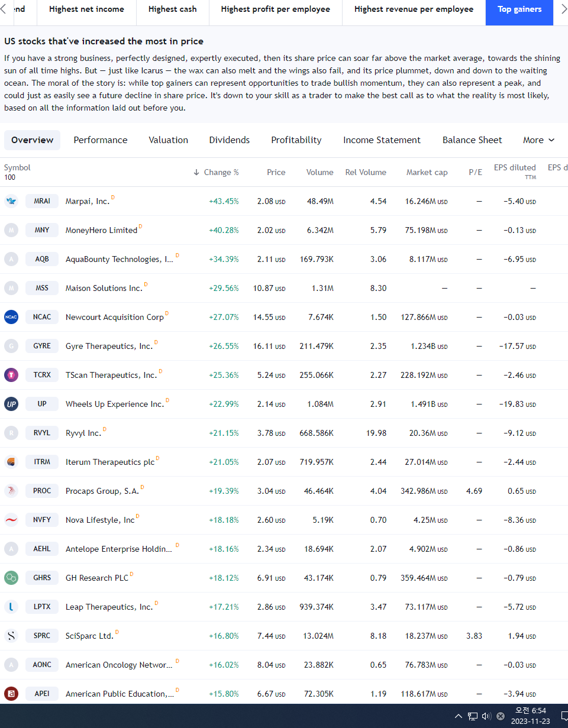This screenshot has height=728, width=568.
Task: Open Highest revenue per employee list
Action: tap(414, 9)
